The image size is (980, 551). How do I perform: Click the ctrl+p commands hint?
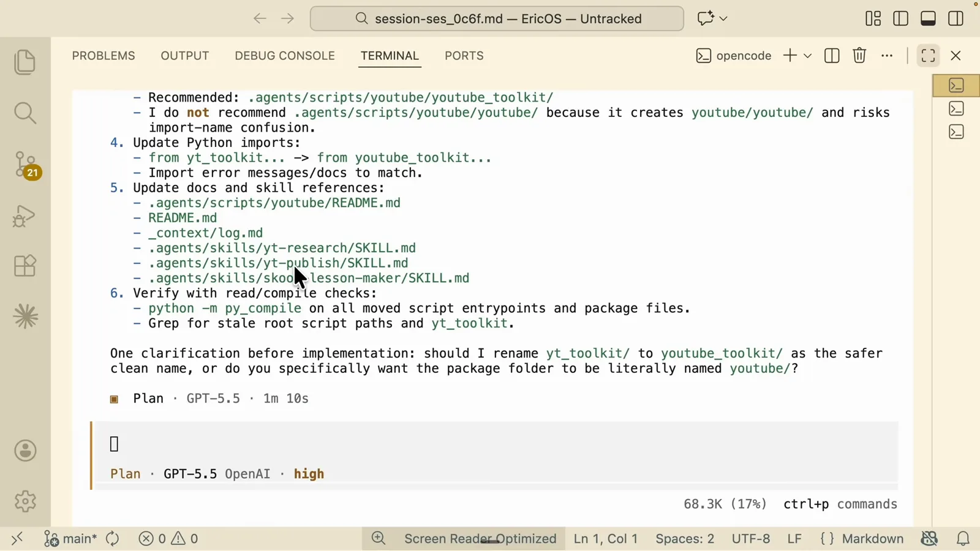click(x=840, y=504)
